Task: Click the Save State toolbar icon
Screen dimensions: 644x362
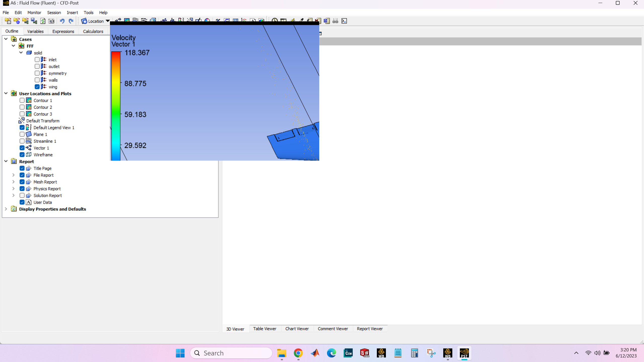Action: tap(34, 21)
